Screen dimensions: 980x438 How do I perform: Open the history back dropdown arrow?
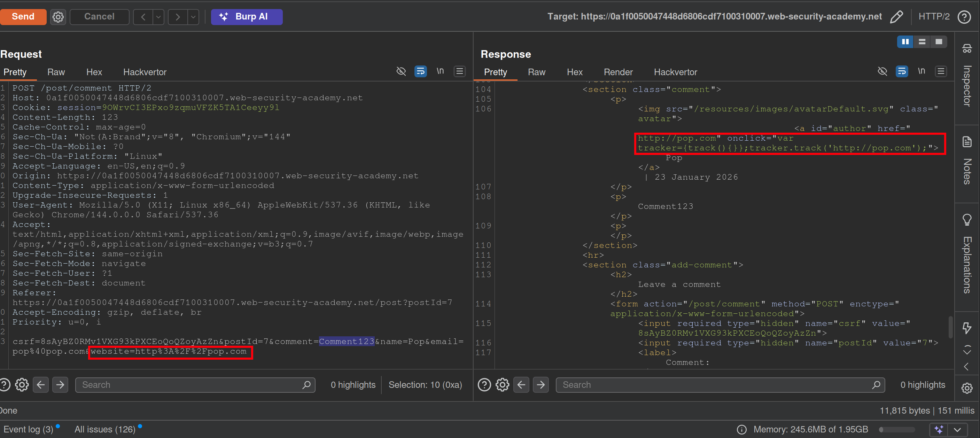(158, 17)
